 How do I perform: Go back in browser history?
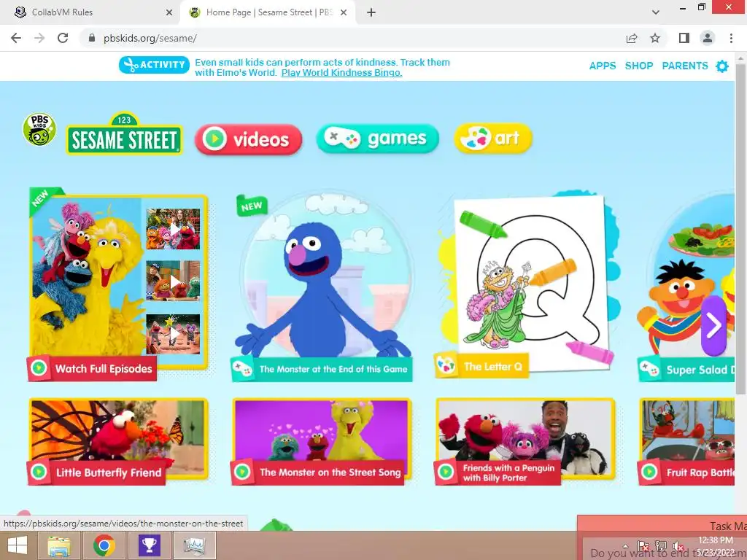point(16,38)
